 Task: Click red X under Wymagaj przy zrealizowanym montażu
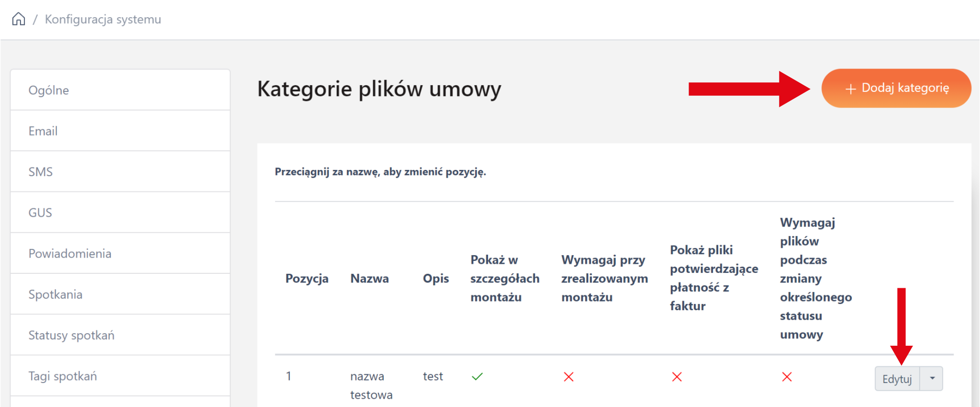568,377
